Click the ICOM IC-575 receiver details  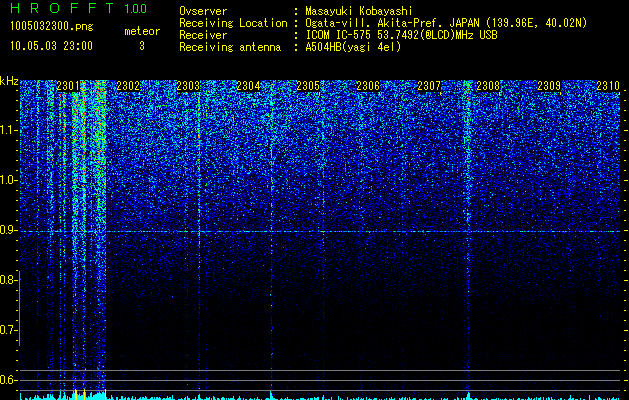pos(401,35)
